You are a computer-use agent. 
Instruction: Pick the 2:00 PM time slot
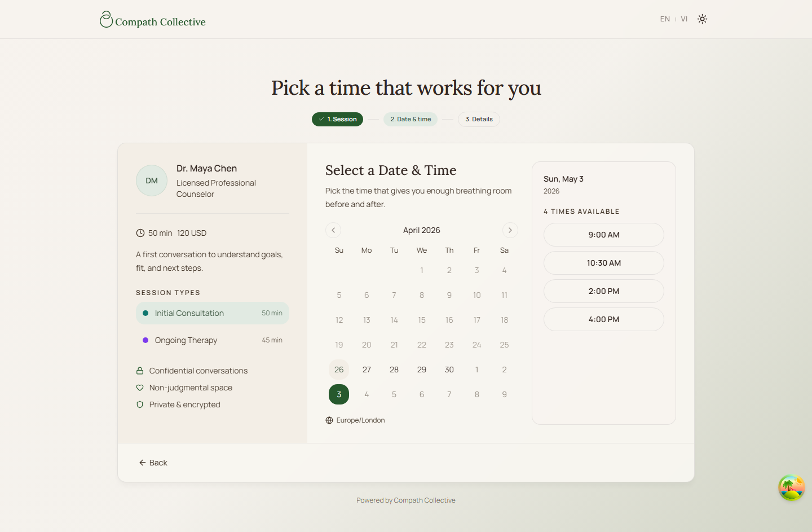coord(604,291)
